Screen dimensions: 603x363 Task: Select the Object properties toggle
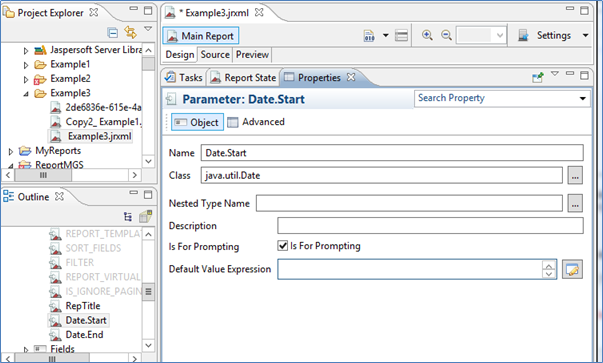(197, 122)
